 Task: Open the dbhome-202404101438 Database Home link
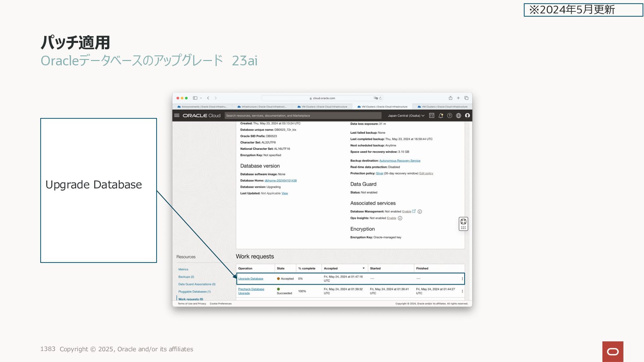280,181
